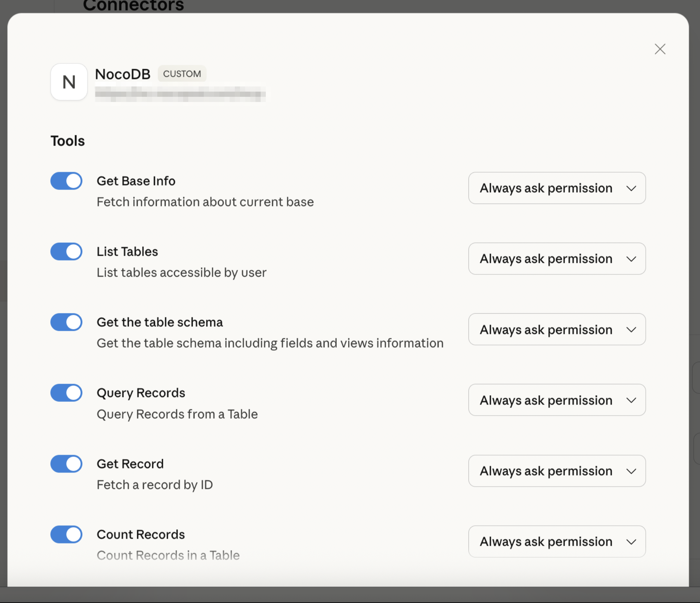
Task: Open the Count Records permission dropdown
Action: (x=557, y=542)
